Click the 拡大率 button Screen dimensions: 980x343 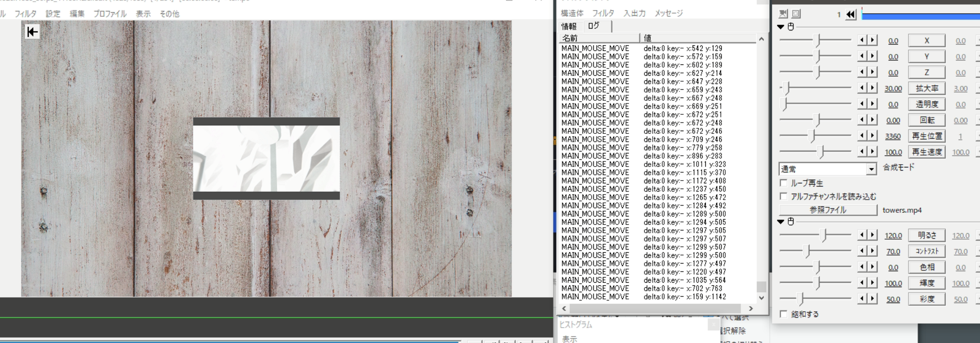pyautogui.click(x=927, y=88)
